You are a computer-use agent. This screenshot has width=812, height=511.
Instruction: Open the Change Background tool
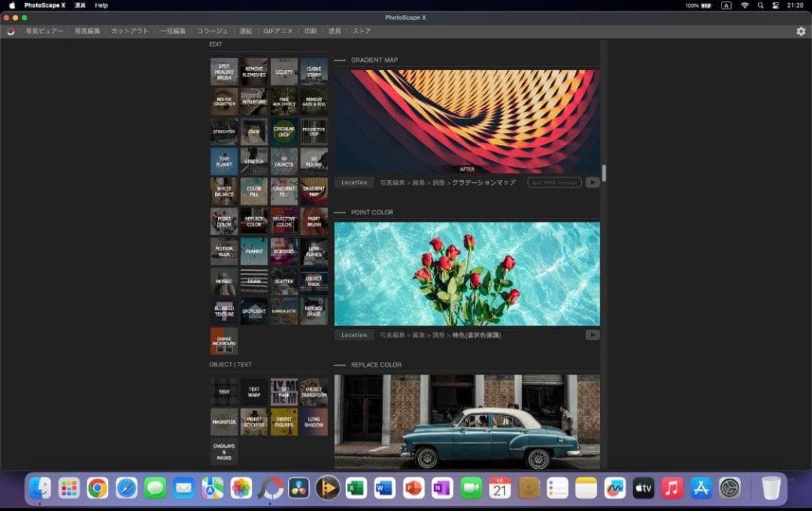(223, 340)
